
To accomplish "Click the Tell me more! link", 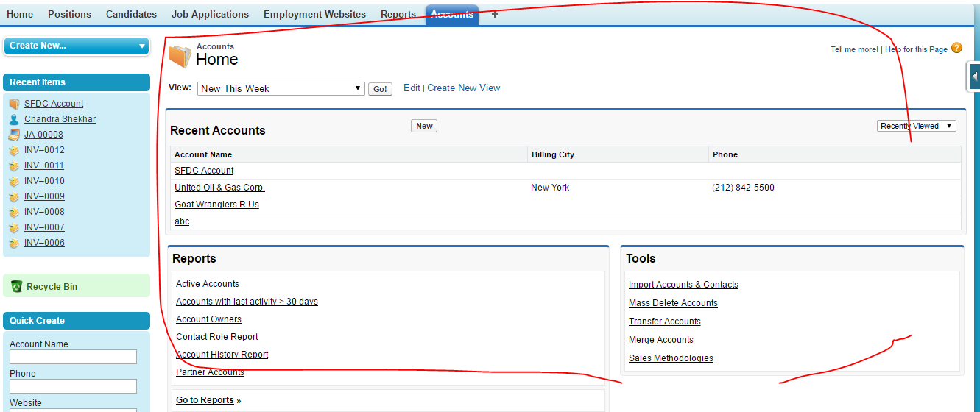I will (854, 49).
